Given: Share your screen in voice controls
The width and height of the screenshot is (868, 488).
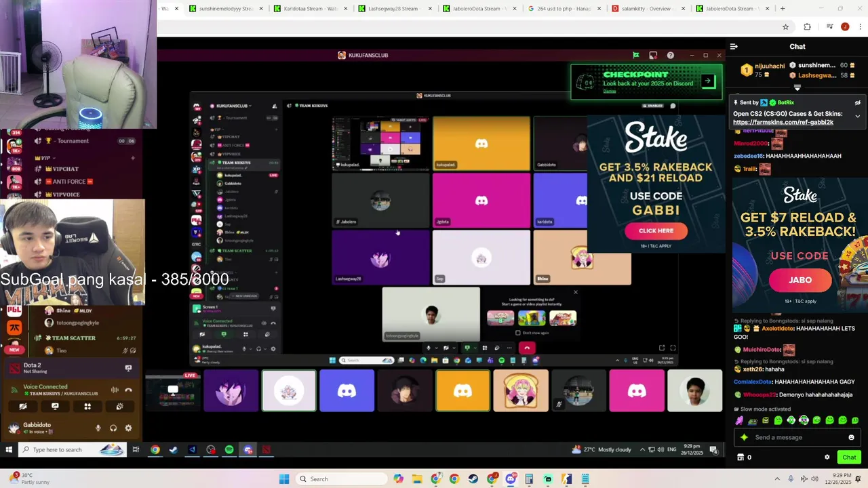Looking at the screenshot, I should tap(55, 407).
